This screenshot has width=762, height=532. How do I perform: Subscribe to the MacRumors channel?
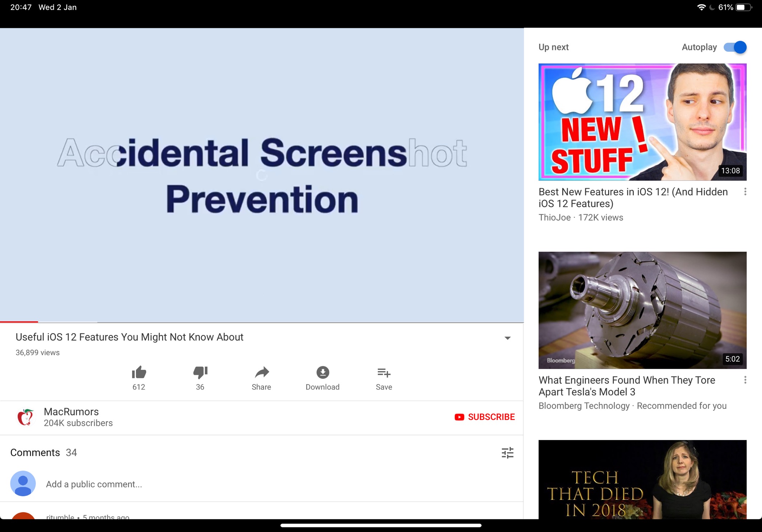click(x=485, y=417)
